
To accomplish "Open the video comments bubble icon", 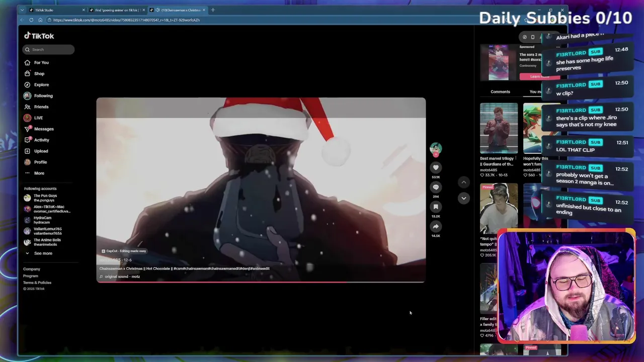I will [x=436, y=187].
